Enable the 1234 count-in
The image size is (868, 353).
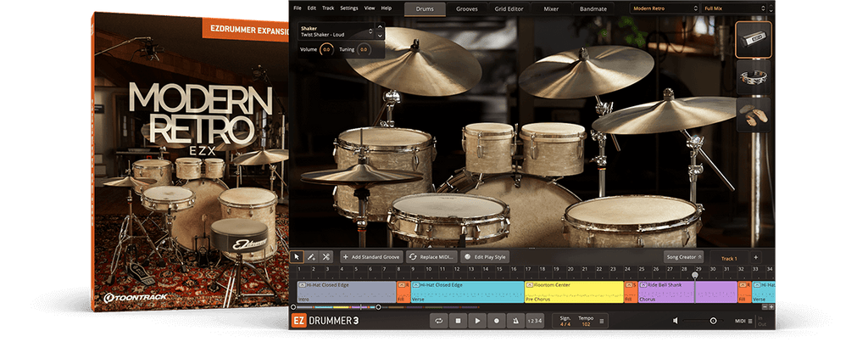(x=535, y=321)
